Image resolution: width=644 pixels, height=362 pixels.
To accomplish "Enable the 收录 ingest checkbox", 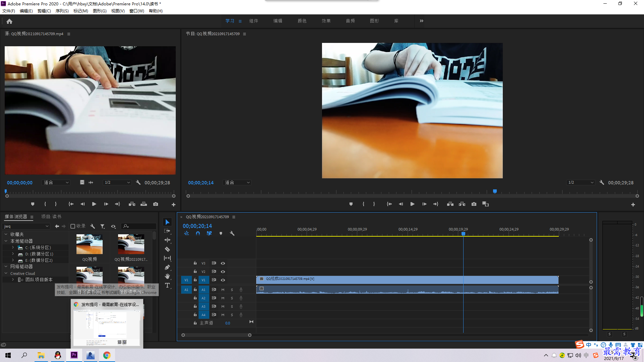I will click(x=73, y=226).
